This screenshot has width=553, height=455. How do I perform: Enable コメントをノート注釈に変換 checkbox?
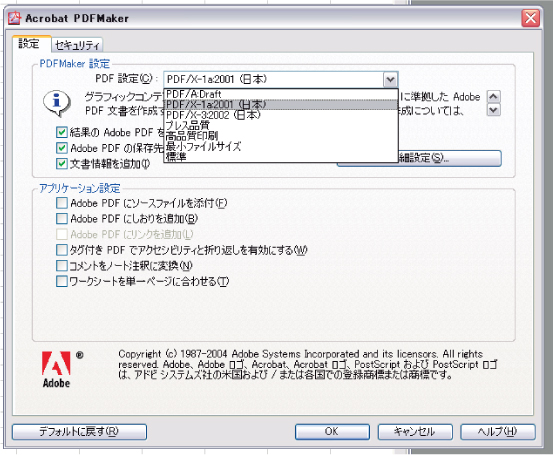coord(62,265)
